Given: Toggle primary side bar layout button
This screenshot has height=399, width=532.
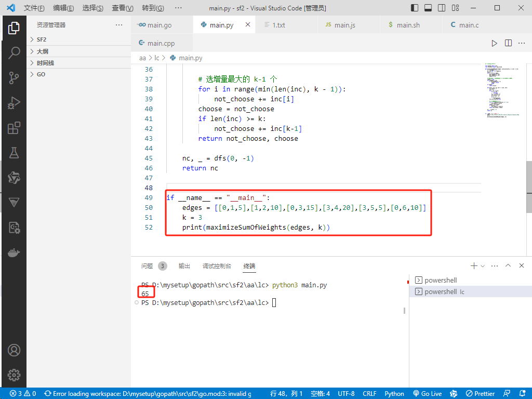Looking at the screenshot, I should (x=415, y=8).
